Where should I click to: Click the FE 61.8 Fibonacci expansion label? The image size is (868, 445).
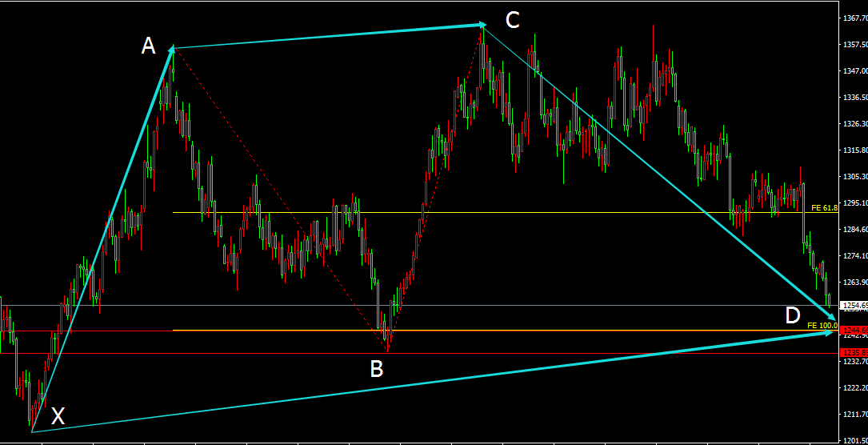(x=824, y=208)
